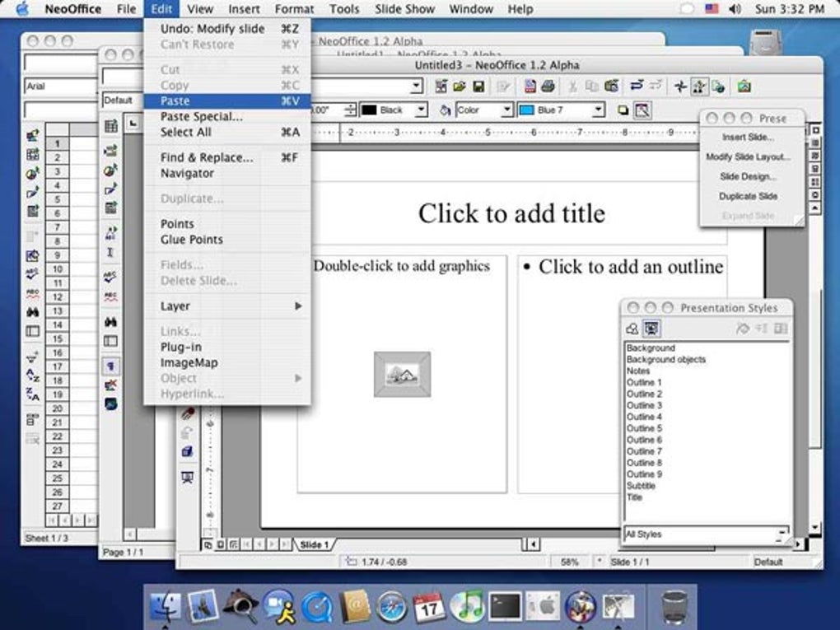Screen dimensions: 840x630
Task: Click Writer window binoculars Find icon
Action: point(111,321)
